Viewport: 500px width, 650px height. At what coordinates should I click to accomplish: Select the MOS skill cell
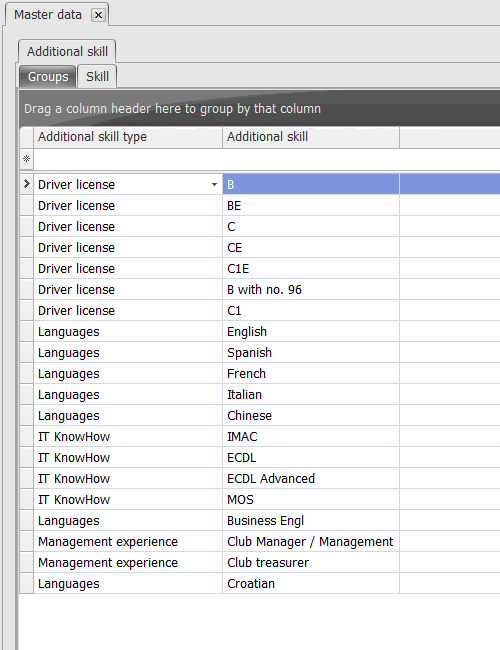(311, 500)
